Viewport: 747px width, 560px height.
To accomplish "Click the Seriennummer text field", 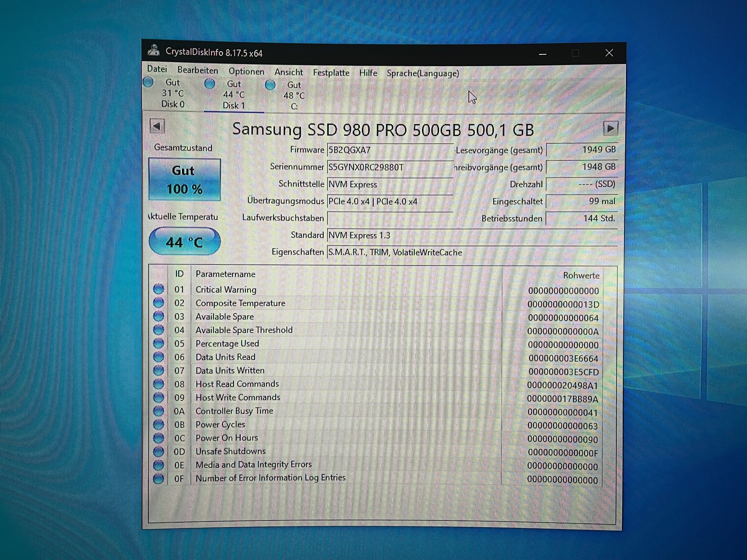I will [390, 167].
